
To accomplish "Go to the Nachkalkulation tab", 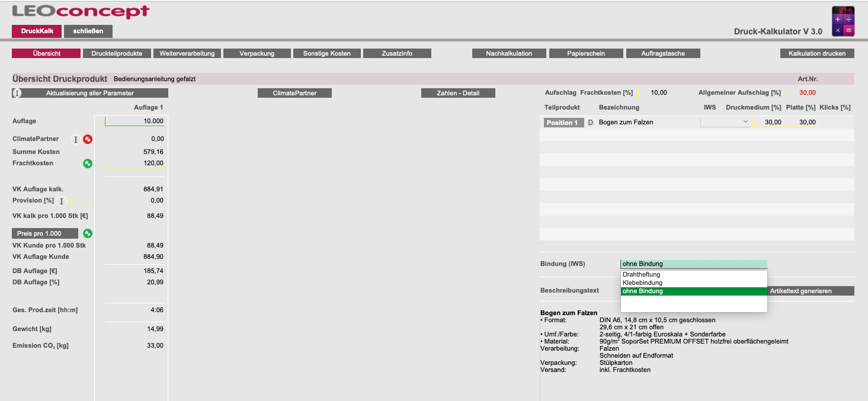I will [508, 53].
